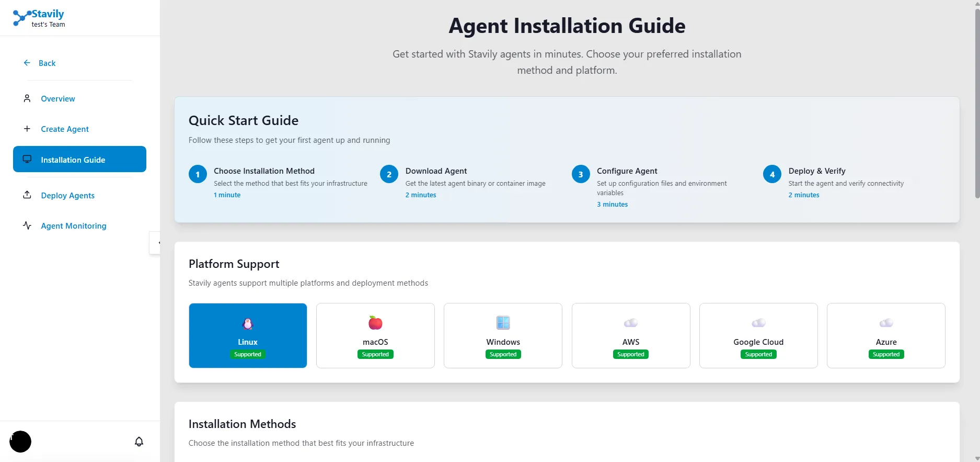Screen dimensions: 980x462
Task: Click the macOS apple icon
Action: [x=375, y=323]
